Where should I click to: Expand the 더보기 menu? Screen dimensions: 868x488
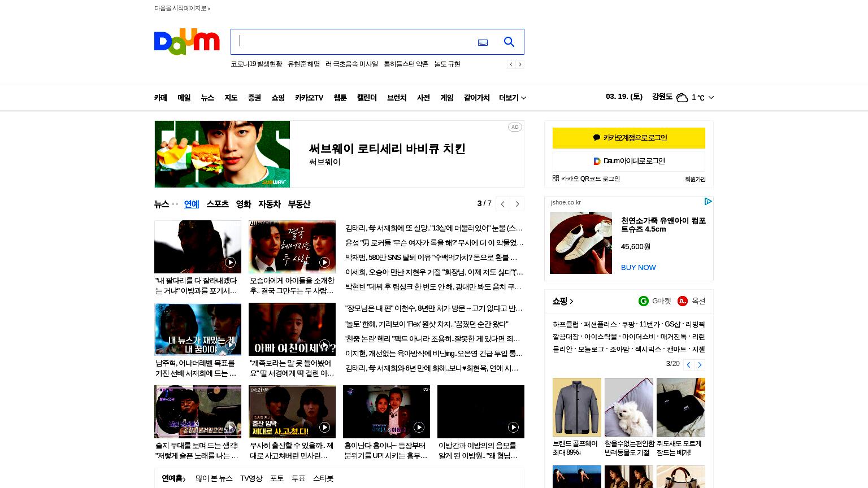[513, 98]
